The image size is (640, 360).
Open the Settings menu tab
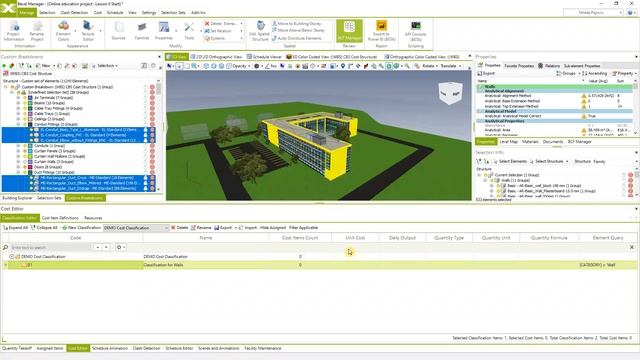click(149, 13)
